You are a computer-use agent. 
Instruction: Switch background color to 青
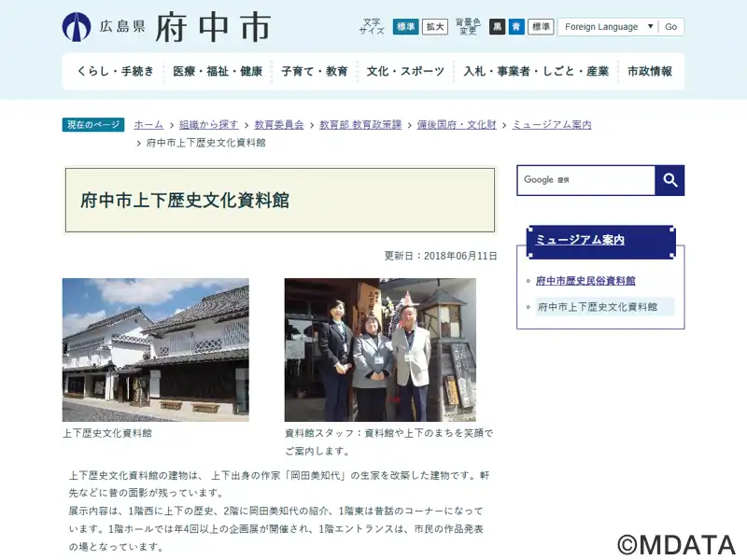point(516,27)
